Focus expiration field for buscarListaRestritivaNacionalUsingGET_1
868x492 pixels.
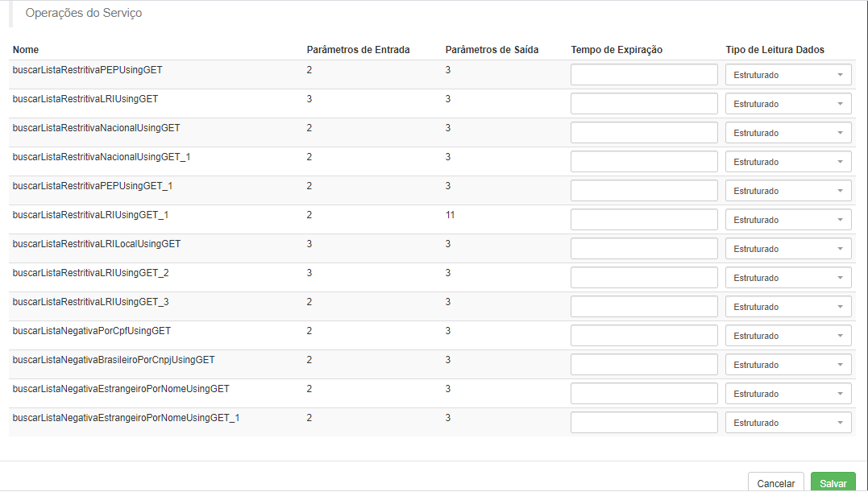pyautogui.click(x=645, y=161)
